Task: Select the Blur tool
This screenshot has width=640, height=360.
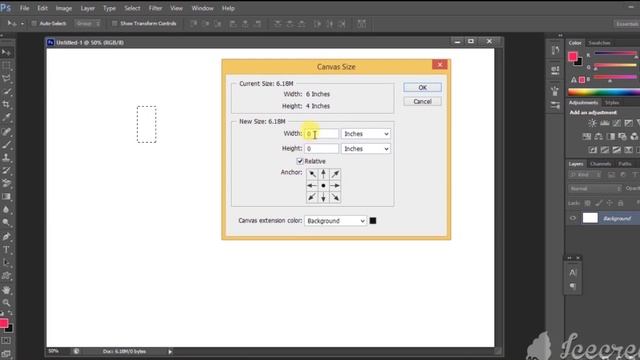Action: (6, 210)
